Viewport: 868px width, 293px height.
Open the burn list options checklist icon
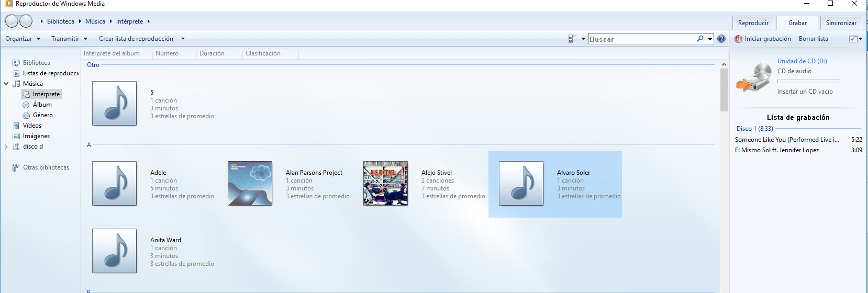[853, 39]
